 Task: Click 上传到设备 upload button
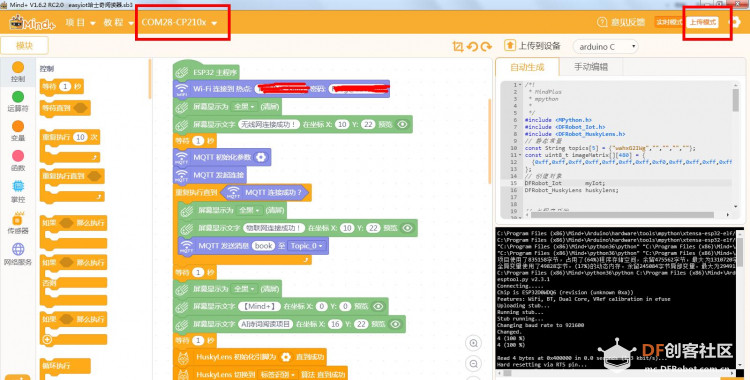pyautogui.click(x=532, y=46)
